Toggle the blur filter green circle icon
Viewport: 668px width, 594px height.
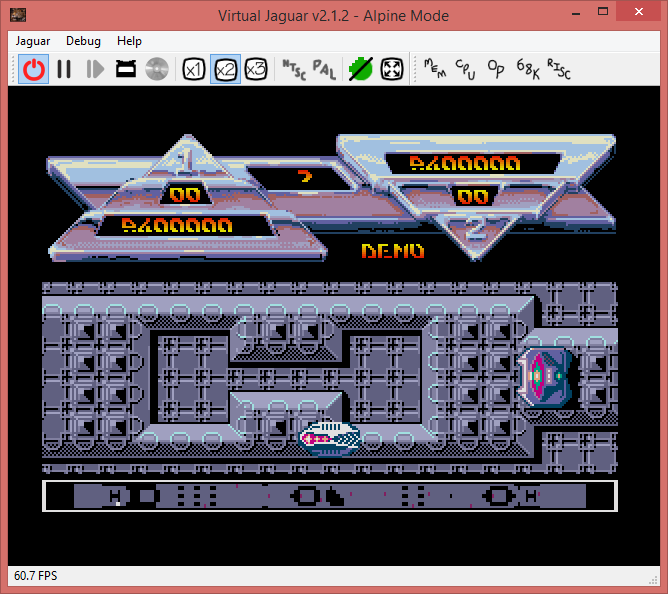pos(360,69)
